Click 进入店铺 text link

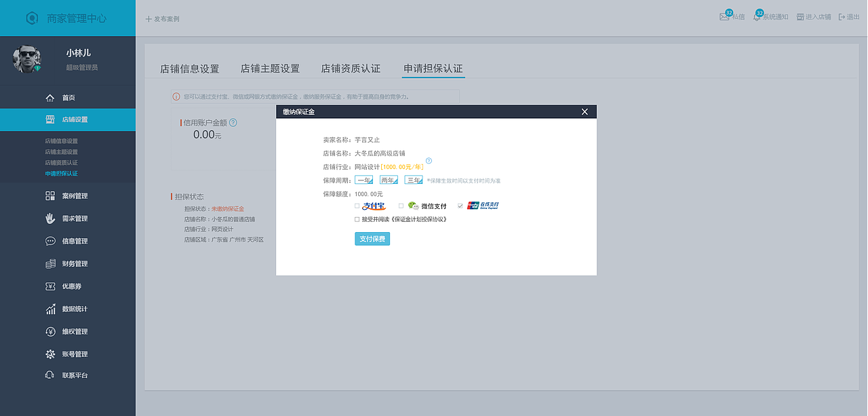click(818, 17)
